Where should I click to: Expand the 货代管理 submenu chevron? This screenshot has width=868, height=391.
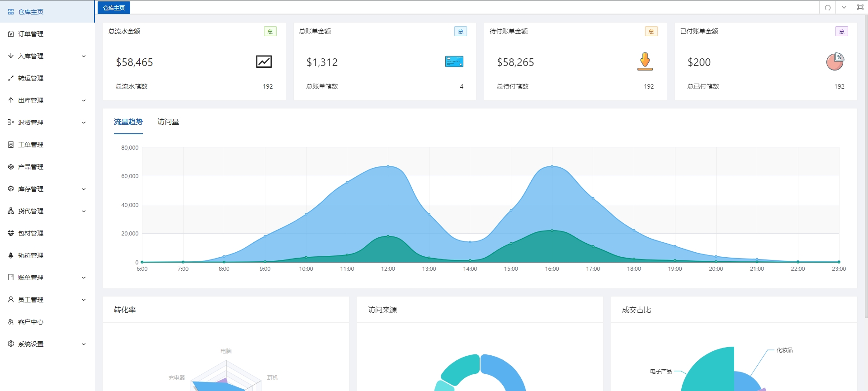(x=84, y=211)
